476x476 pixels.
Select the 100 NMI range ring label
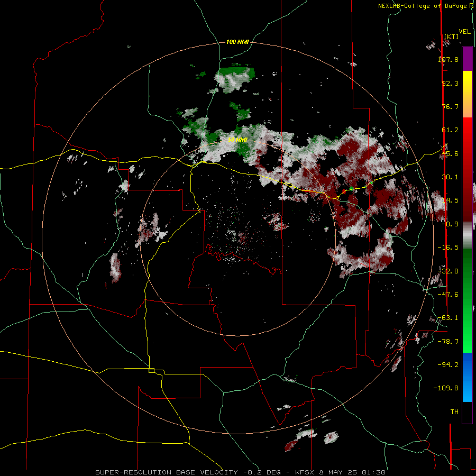click(x=237, y=42)
